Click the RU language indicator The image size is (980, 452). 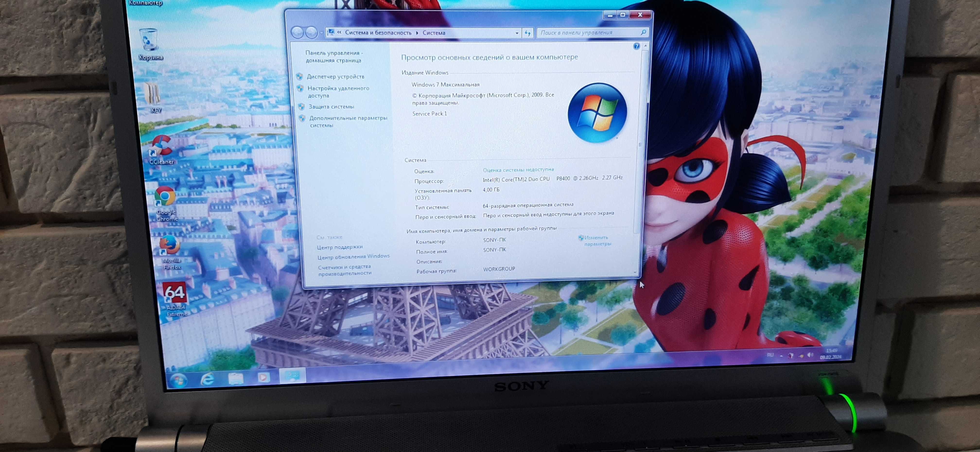click(770, 355)
